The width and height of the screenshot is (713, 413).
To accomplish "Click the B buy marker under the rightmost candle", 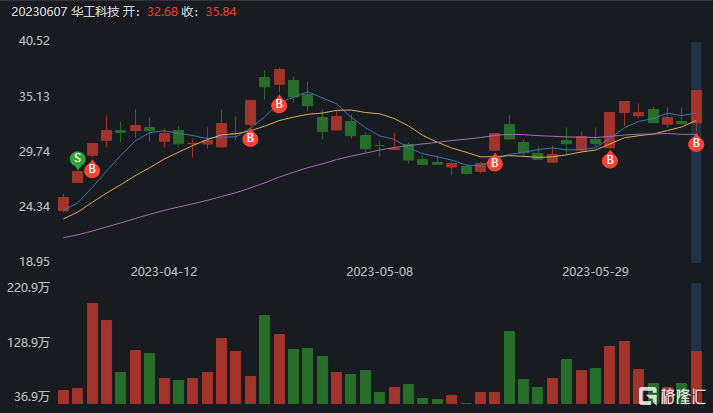I will [696, 143].
